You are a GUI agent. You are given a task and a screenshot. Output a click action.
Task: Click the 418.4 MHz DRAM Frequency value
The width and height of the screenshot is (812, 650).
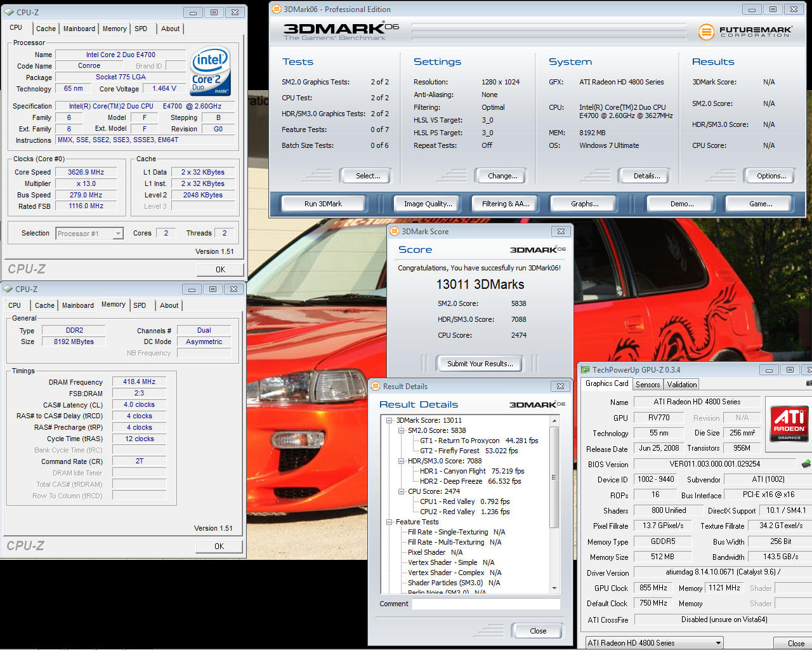point(139,381)
